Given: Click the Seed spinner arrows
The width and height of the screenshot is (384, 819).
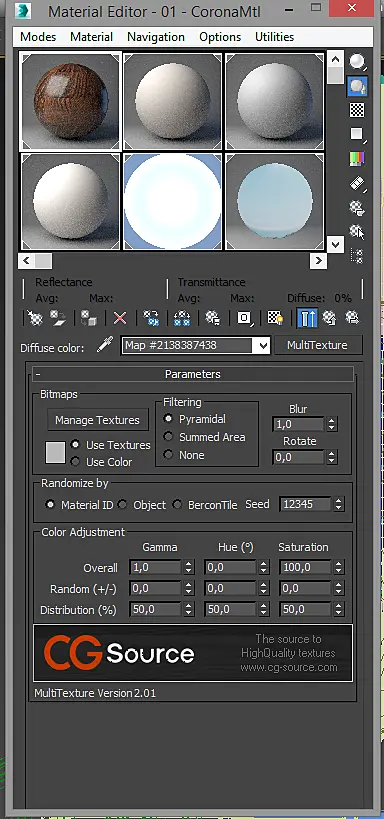Looking at the screenshot, I should coord(339,504).
